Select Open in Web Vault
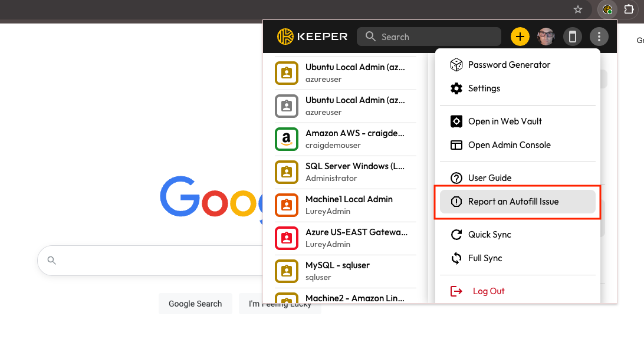Viewport: 644px width, 339px height. [505, 121]
